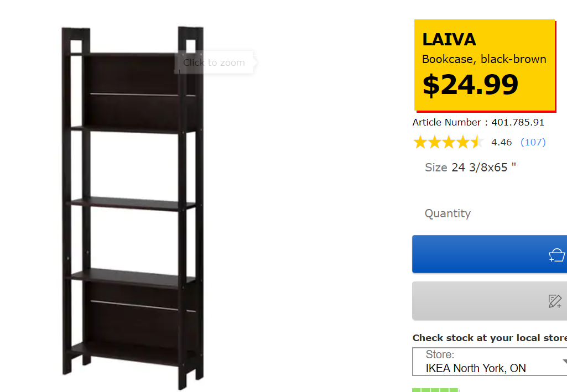This screenshot has width=567, height=392.
Task: Click the $24.99 price tag
Action: [470, 85]
